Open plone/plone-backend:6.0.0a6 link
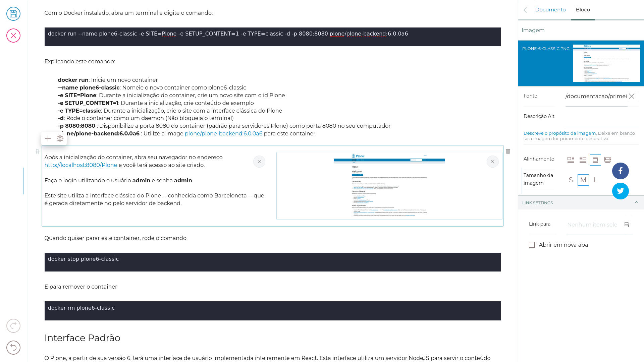Screen dimensions: 644x362 tap(224, 133)
